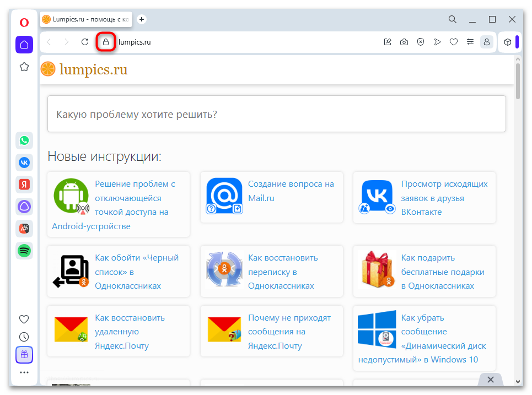Open browsing history clock icon
The image size is (532, 395).
[24, 337]
